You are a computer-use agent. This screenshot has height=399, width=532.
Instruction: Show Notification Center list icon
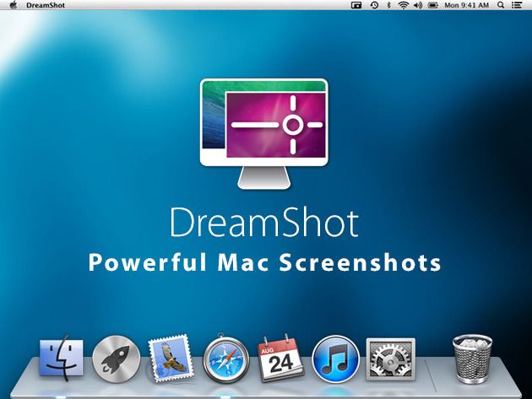pos(517,5)
